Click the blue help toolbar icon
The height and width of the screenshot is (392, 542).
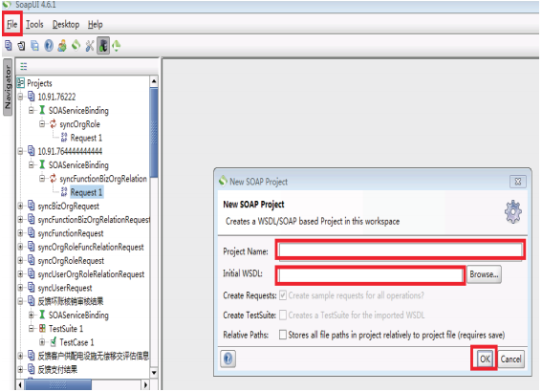[49, 46]
